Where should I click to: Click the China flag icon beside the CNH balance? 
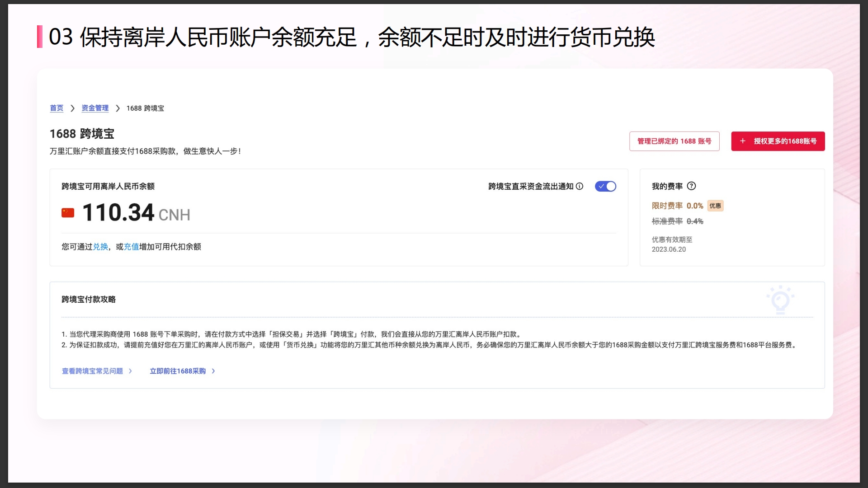pyautogui.click(x=68, y=212)
